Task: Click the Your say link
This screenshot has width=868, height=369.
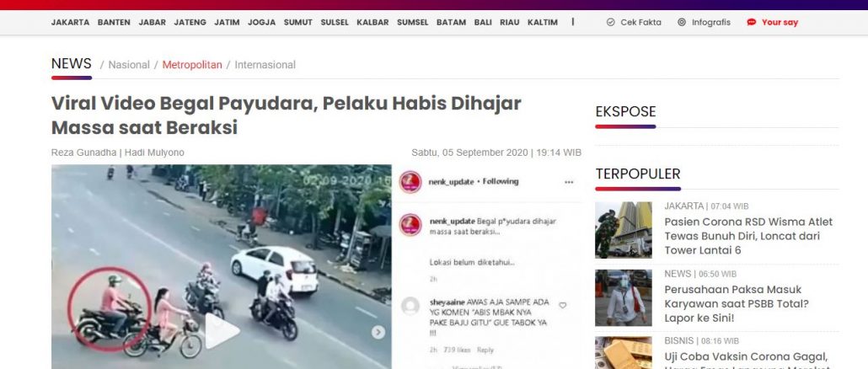Action: tap(780, 23)
